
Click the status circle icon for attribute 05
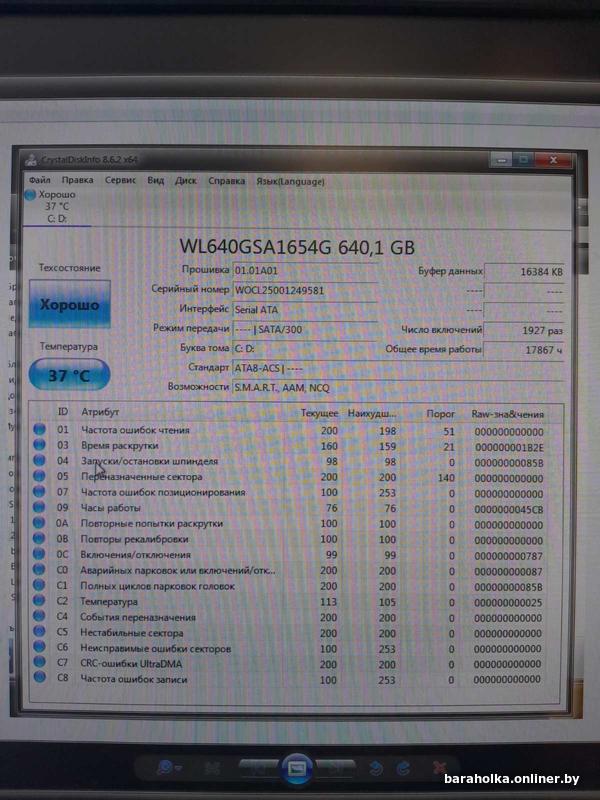39,476
